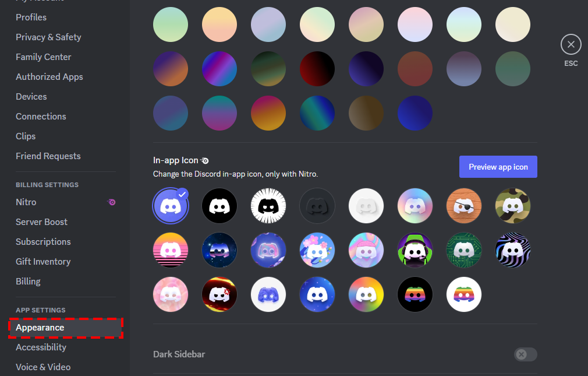Select the spiky white burst Discord icon

268,205
